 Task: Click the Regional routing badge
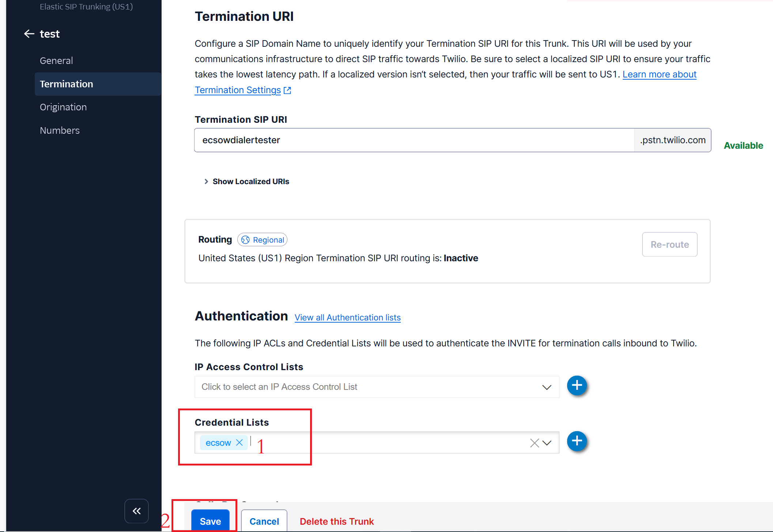(263, 240)
